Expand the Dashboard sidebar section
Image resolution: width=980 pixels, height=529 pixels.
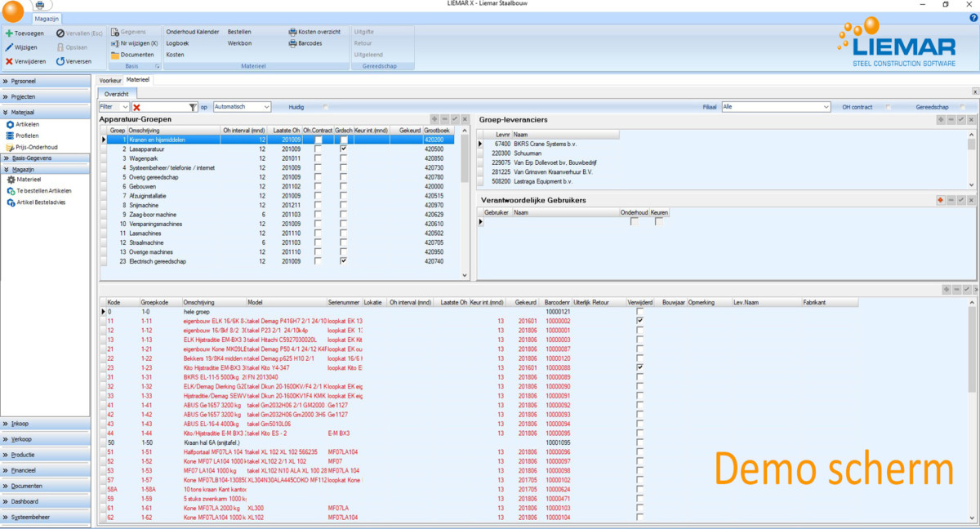click(x=45, y=501)
